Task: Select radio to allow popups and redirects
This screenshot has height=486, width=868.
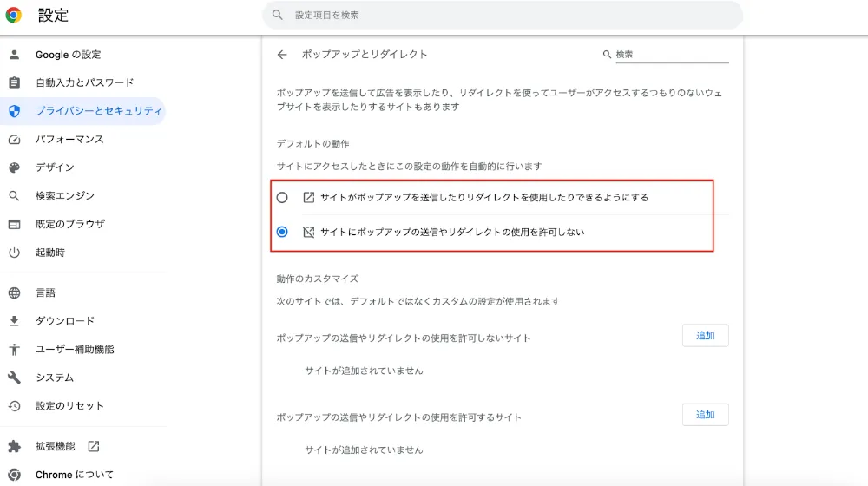Action: (x=282, y=197)
